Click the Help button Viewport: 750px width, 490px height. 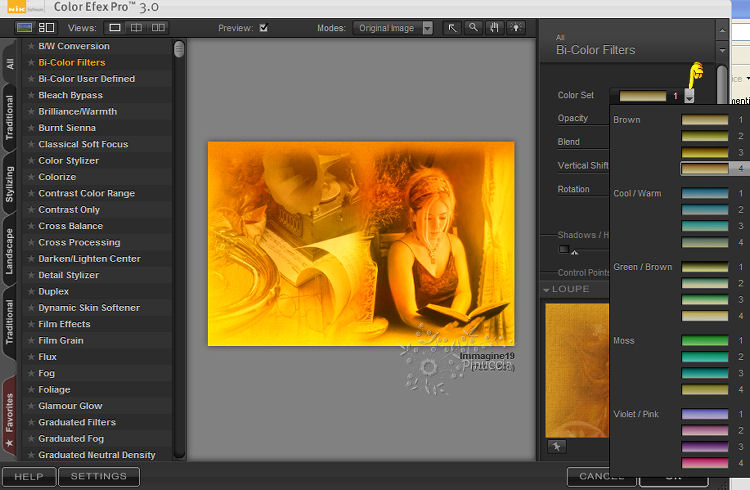coord(28,477)
